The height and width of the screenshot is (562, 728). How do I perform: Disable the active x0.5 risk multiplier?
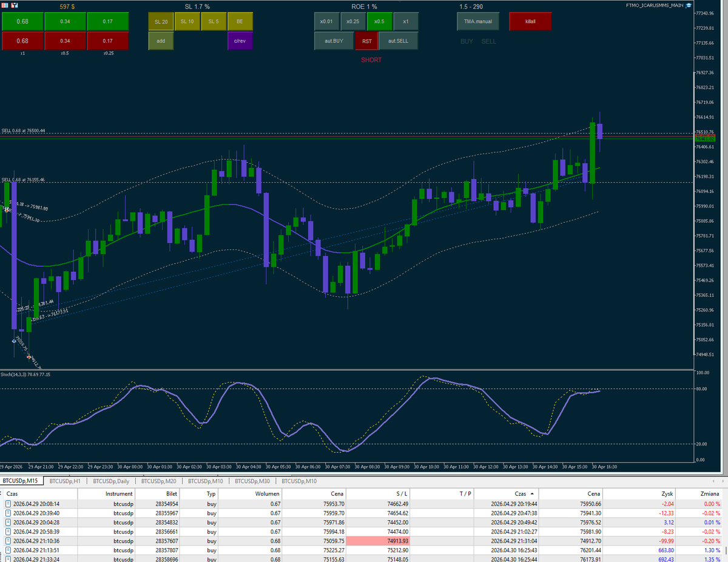[380, 21]
